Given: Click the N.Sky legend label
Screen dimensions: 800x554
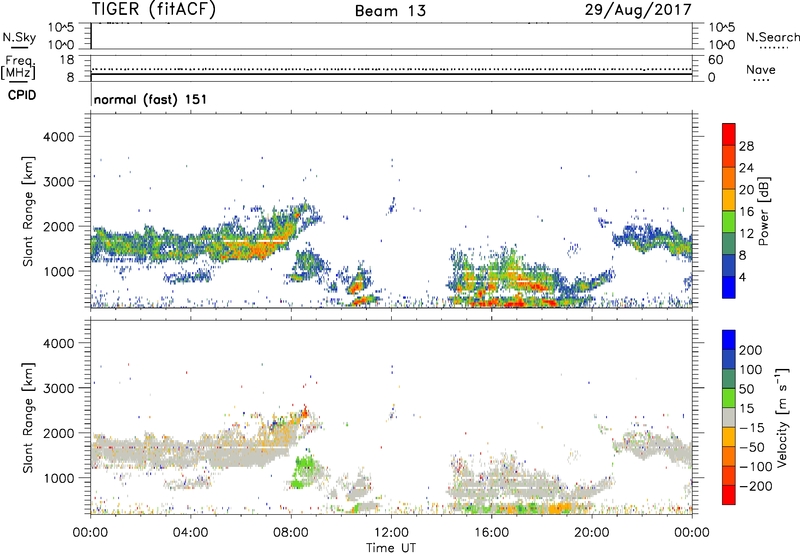Looking at the screenshot, I should tap(19, 38).
